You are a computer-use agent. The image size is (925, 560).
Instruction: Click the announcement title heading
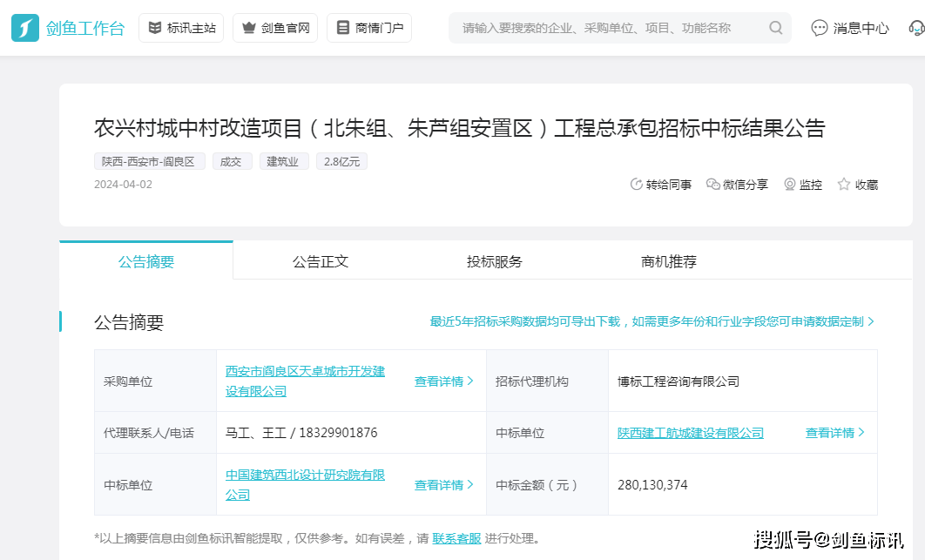coord(460,129)
